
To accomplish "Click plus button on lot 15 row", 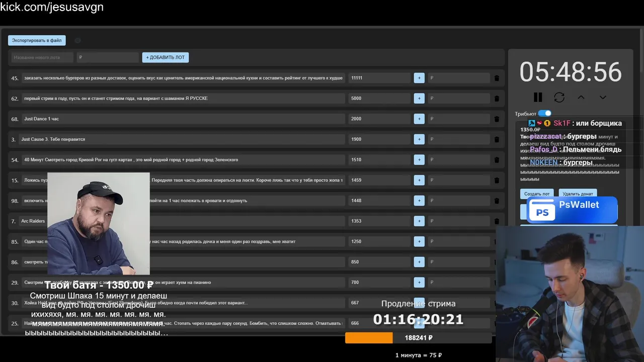I will 419,180.
